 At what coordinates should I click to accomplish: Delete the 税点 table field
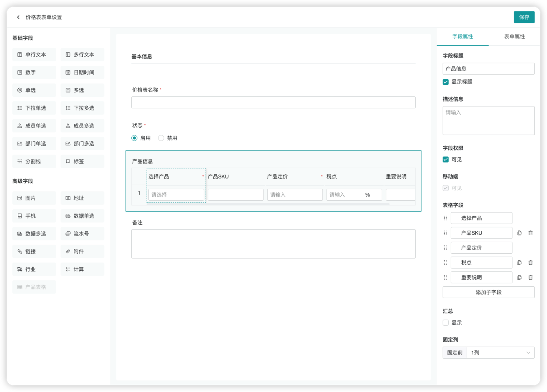(530, 263)
